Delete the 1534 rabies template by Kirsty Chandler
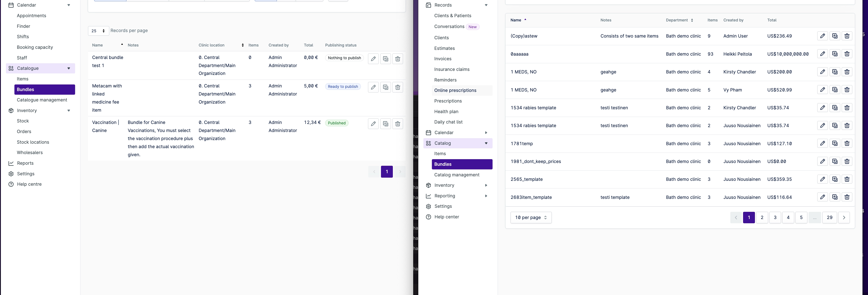Viewport: 868px width, 295px height. click(x=847, y=108)
